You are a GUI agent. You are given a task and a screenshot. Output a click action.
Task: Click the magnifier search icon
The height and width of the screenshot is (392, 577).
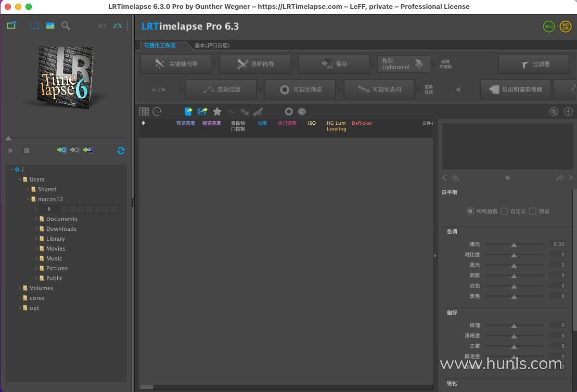tap(66, 25)
